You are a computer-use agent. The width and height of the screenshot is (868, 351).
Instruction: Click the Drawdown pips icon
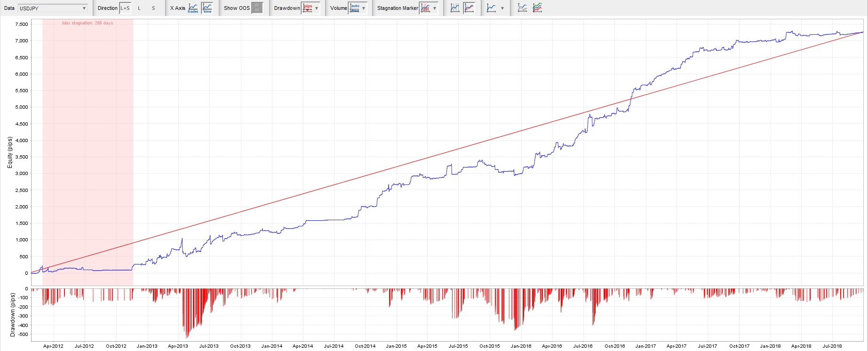point(307,8)
